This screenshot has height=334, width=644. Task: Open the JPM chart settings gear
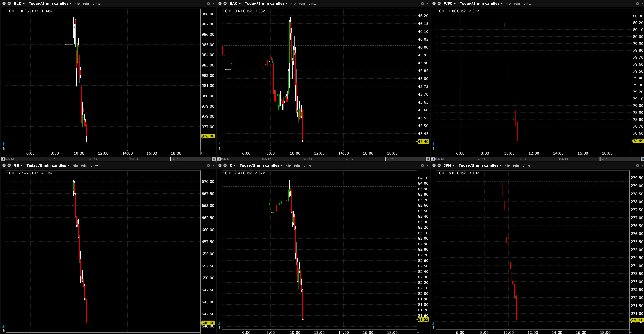[637, 166]
